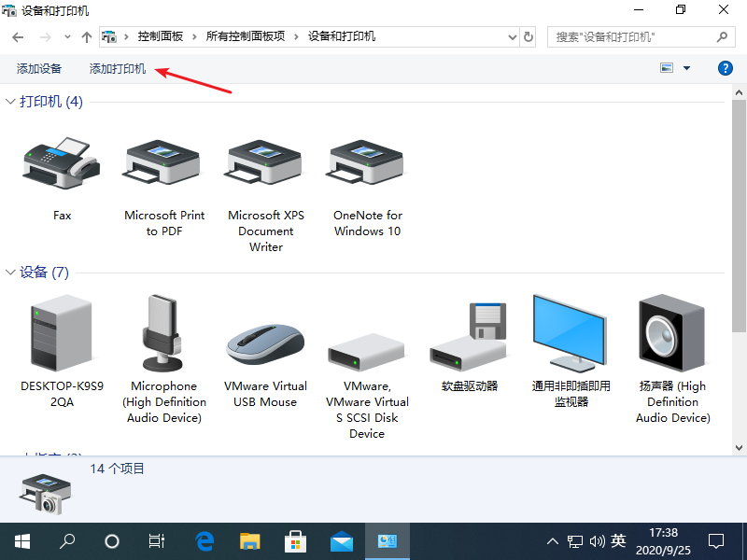The height and width of the screenshot is (560, 747).
Task: Select the VMware Virtual USB Mouse
Action: (266, 343)
